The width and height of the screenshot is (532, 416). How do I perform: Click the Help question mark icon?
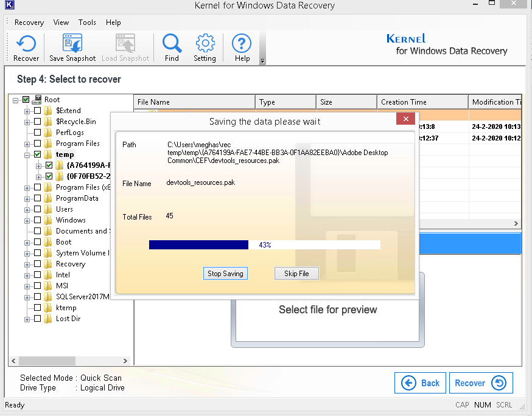pyautogui.click(x=242, y=43)
